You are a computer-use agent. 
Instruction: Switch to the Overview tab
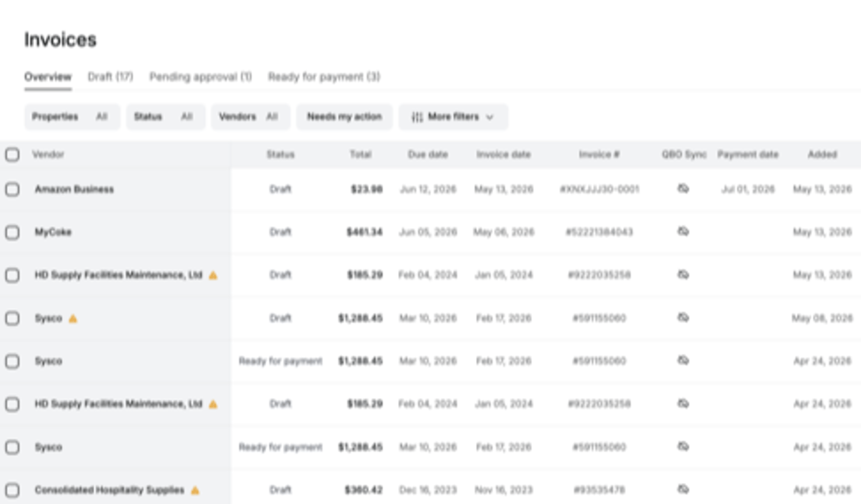48,77
